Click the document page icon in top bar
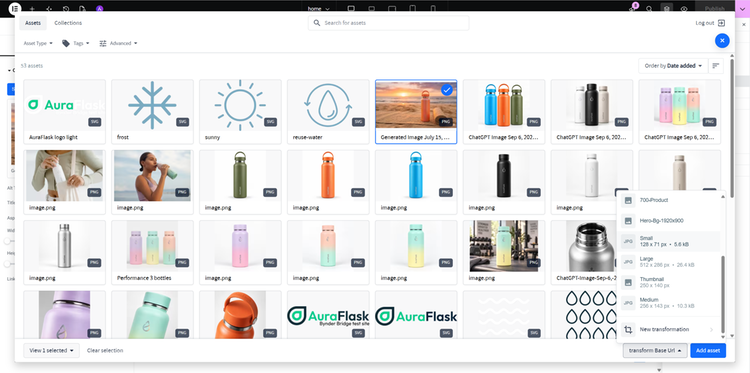The width and height of the screenshot is (750, 373). pos(82,9)
